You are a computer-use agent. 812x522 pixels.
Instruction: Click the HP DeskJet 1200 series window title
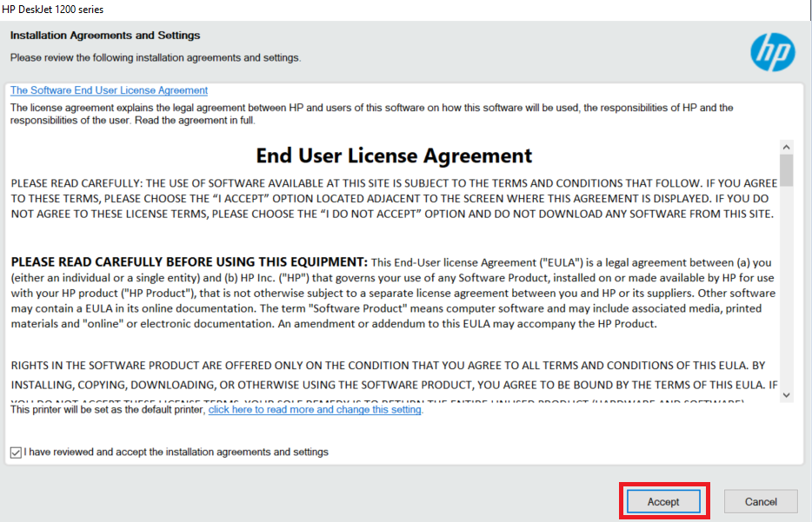click(x=52, y=10)
